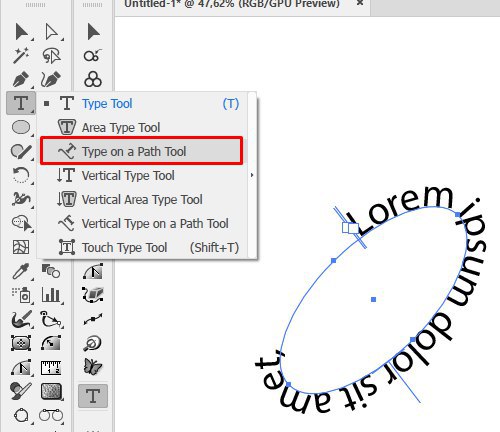Image resolution: width=500 pixels, height=432 pixels.
Task: Select the circle with anchor points tool
Action: (x=21, y=416)
